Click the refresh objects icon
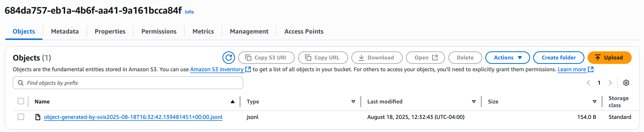The height and width of the screenshot is (132, 644). click(229, 58)
